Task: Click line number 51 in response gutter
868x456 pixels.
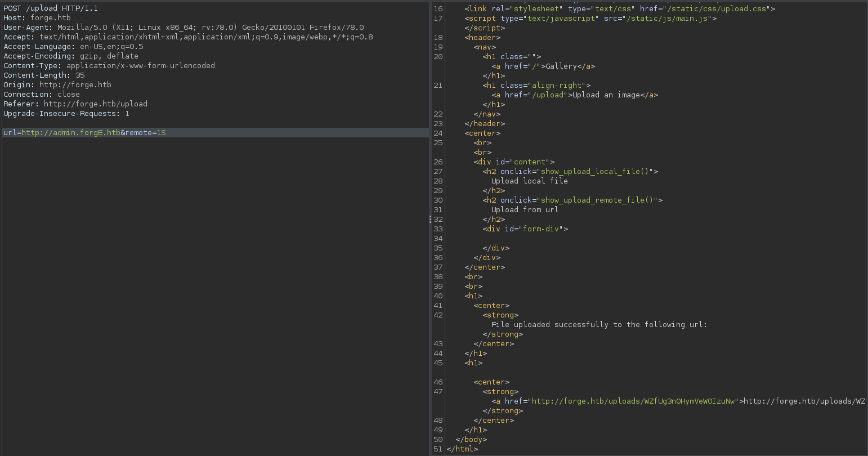Action: pyautogui.click(x=439, y=449)
